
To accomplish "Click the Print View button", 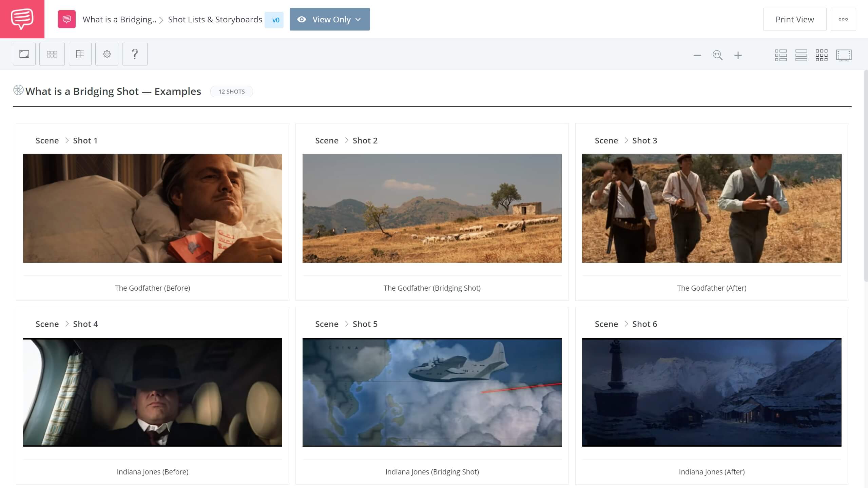I will pos(794,19).
